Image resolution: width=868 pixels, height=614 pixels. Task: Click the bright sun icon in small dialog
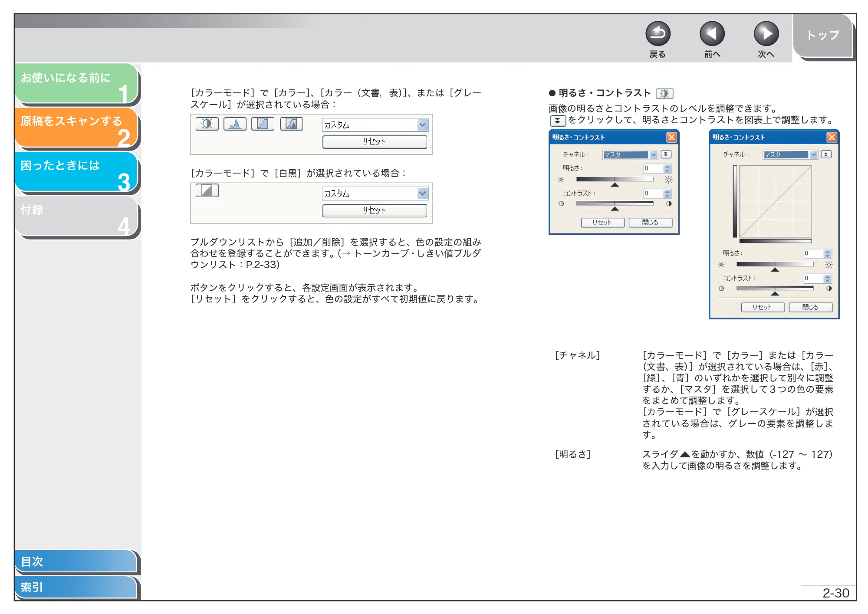click(x=669, y=180)
